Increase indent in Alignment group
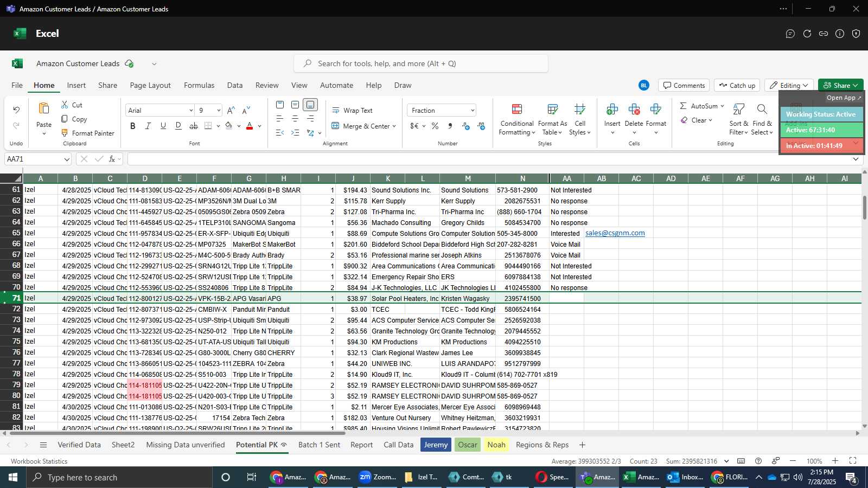This screenshot has width=868, height=488. click(295, 133)
